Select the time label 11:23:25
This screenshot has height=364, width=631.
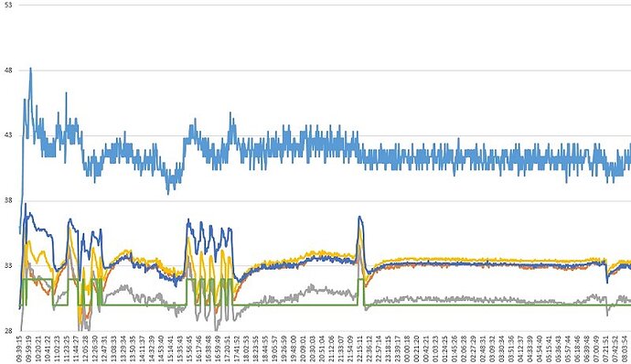click(x=67, y=349)
